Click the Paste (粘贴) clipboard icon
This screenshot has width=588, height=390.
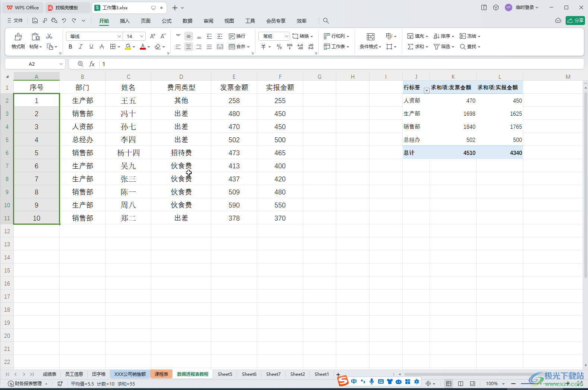35,37
